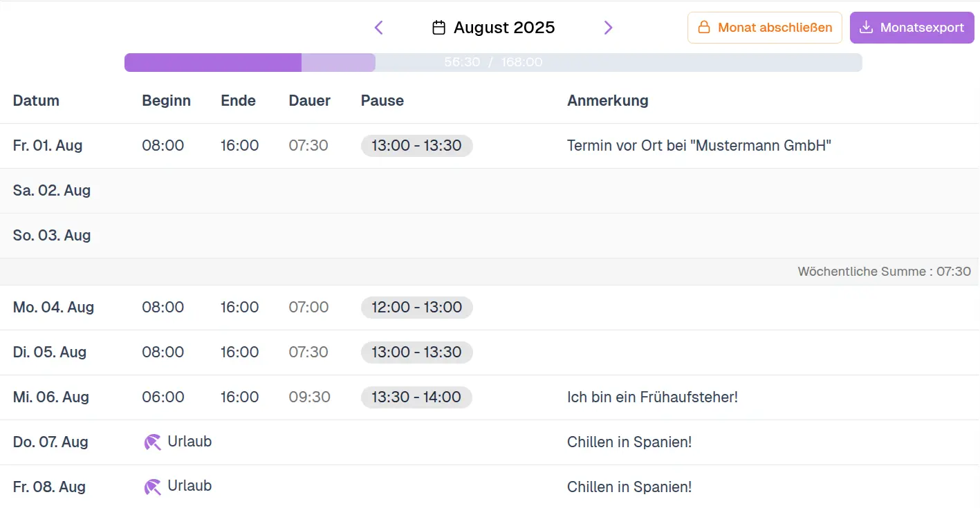This screenshot has width=980, height=508.
Task: Click the monthly hours progress bar
Action: 492,62
